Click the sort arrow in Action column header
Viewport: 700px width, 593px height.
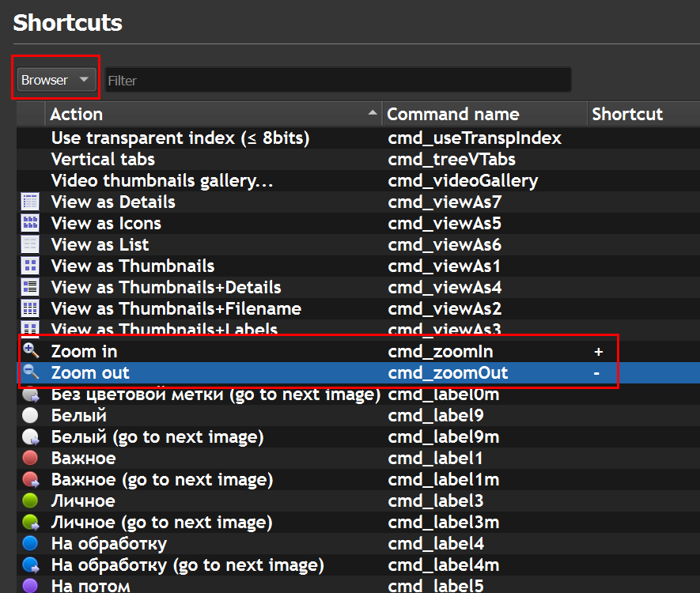pyautogui.click(x=373, y=115)
